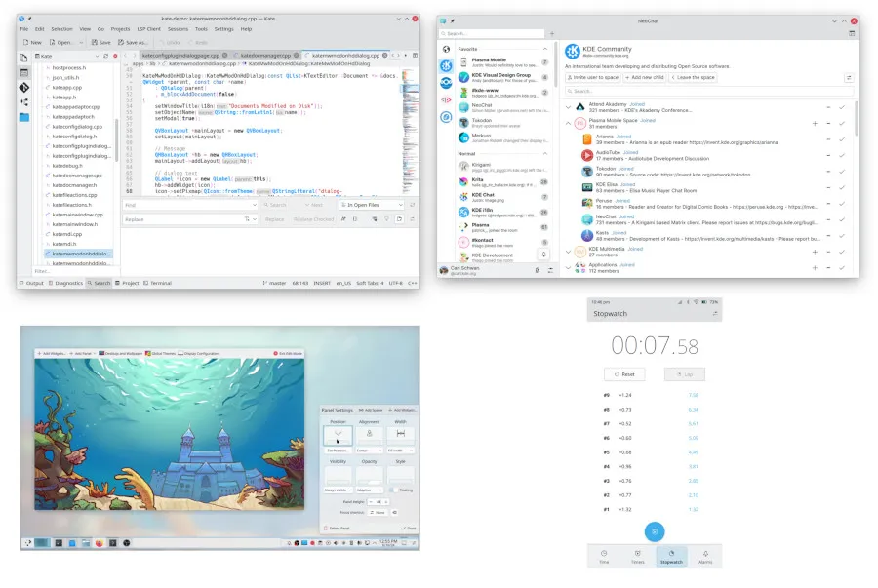Toggle the Floating switch in Panel Settings
878x588 pixels.
pos(394,490)
